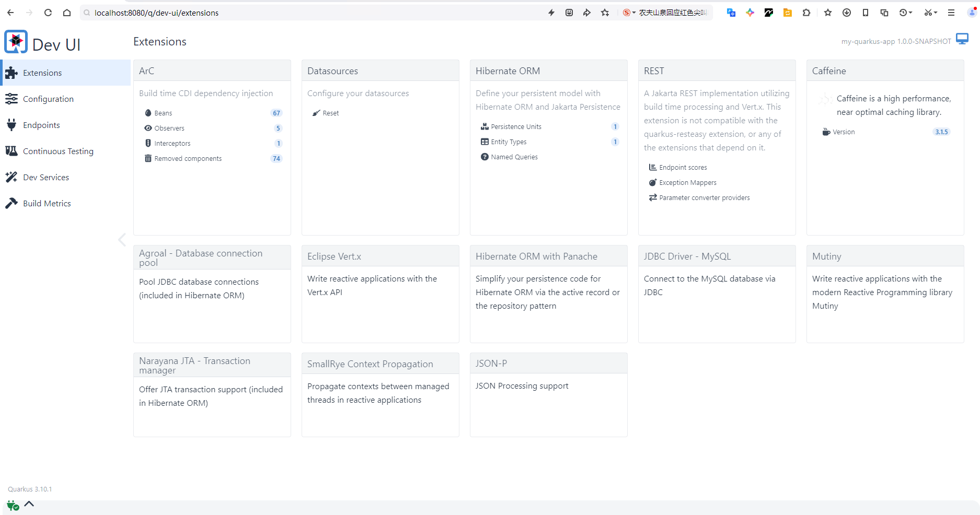The height and width of the screenshot is (515, 980).
Task: Click the ArC card title
Action: [x=146, y=71]
